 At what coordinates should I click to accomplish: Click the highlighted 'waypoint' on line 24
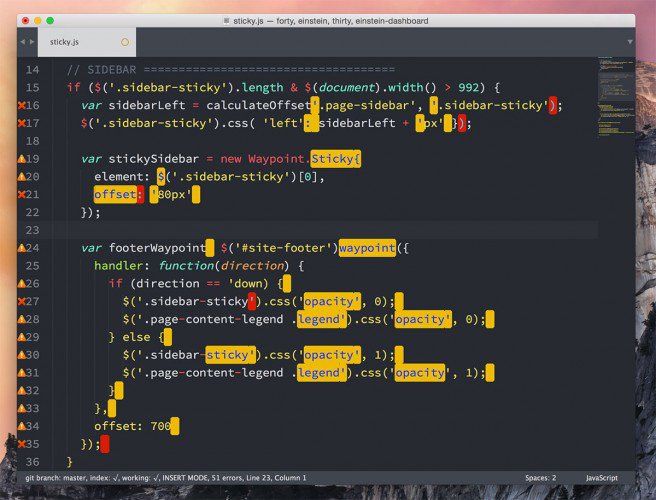(367, 248)
